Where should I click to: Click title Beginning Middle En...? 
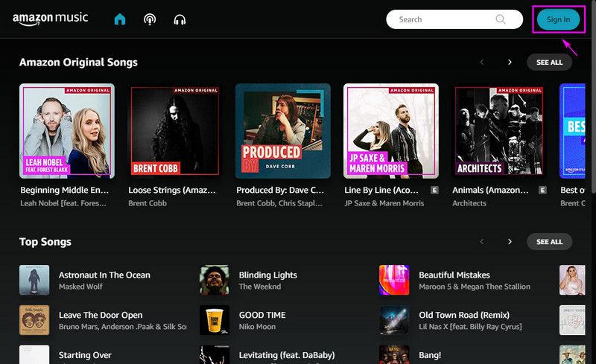point(65,190)
